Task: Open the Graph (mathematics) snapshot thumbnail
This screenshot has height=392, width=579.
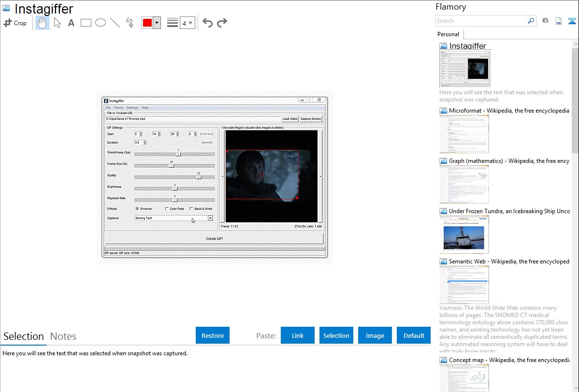Action: (x=464, y=184)
